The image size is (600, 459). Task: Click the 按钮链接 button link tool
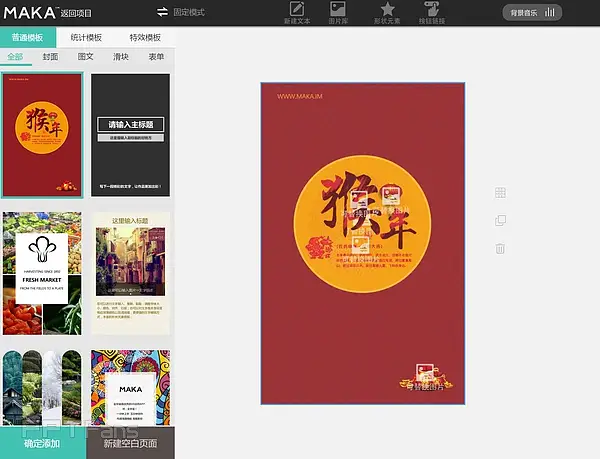pyautogui.click(x=432, y=12)
